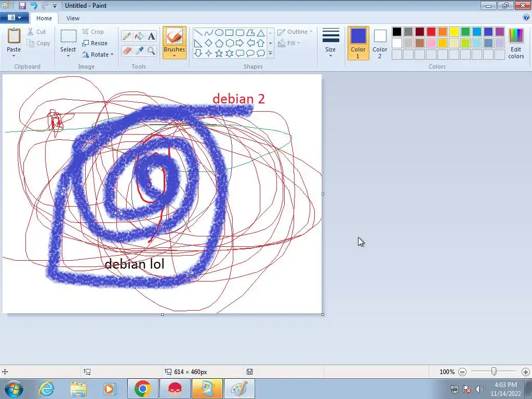
Task: Activate the Color 2 selector
Action: tap(380, 43)
